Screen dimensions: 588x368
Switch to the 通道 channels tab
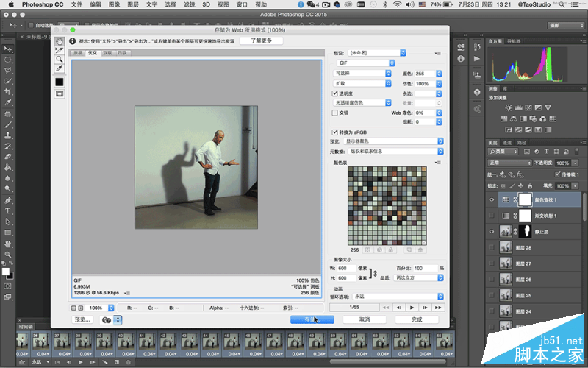pyautogui.click(x=507, y=143)
